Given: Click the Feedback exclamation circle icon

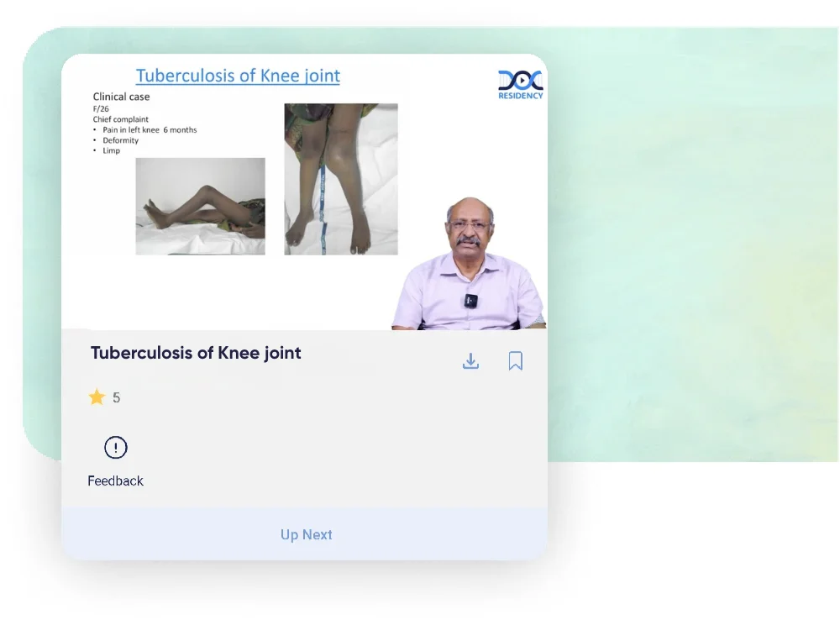Looking at the screenshot, I should pyautogui.click(x=115, y=448).
